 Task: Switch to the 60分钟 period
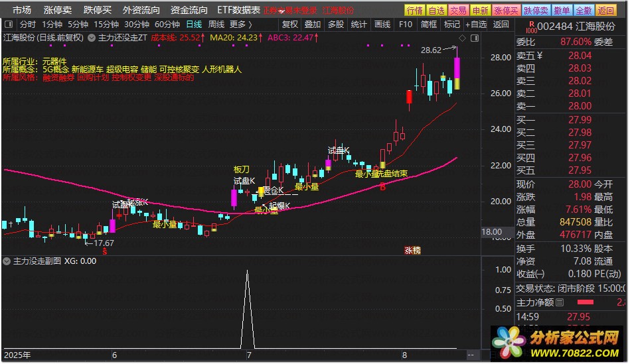pos(167,25)
